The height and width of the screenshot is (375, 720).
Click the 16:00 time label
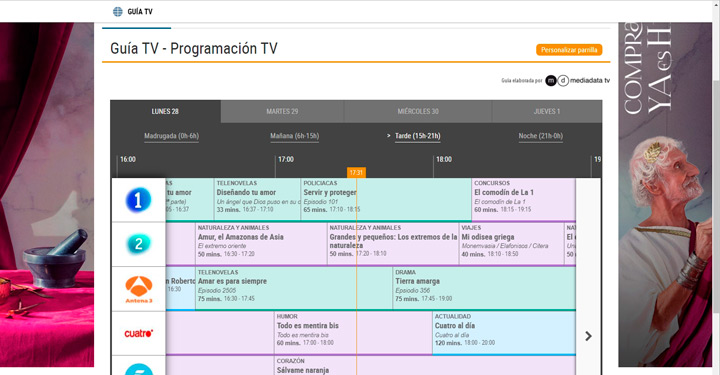(x=128, y=159)
